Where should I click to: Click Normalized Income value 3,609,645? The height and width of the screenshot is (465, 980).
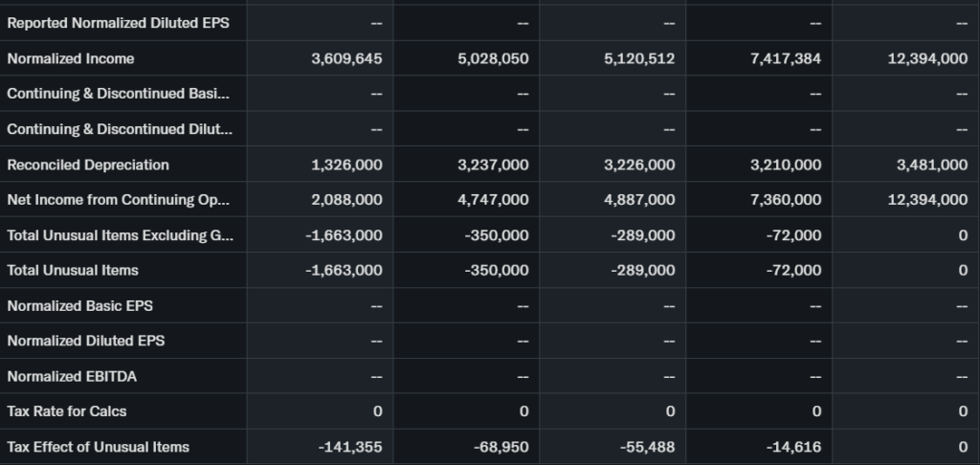pos(346,58)
